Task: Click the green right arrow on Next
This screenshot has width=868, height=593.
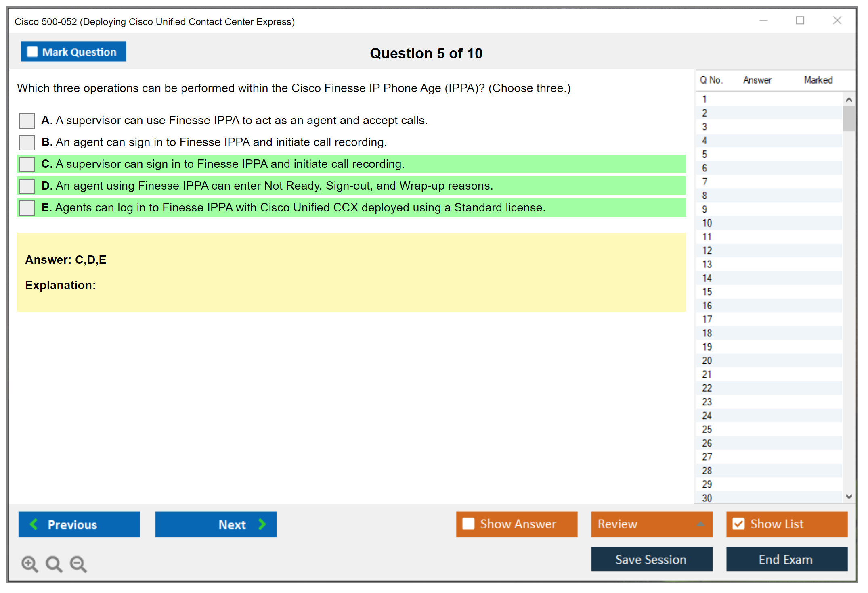Action: tap(262, 524)
